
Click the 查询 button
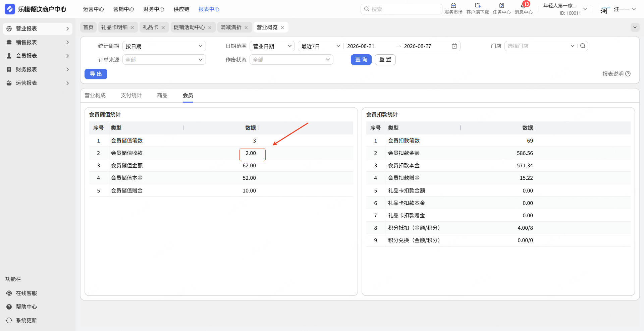(361, 59)
